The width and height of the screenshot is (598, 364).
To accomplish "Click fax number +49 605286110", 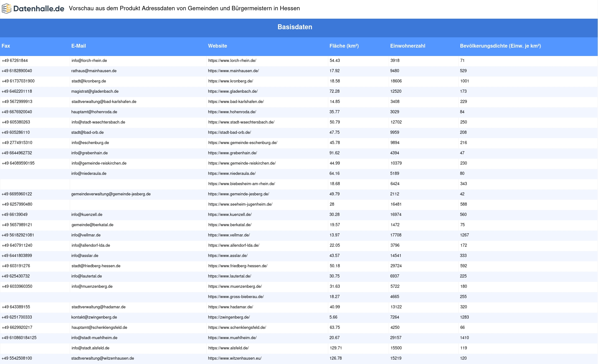I will point(16,133).
